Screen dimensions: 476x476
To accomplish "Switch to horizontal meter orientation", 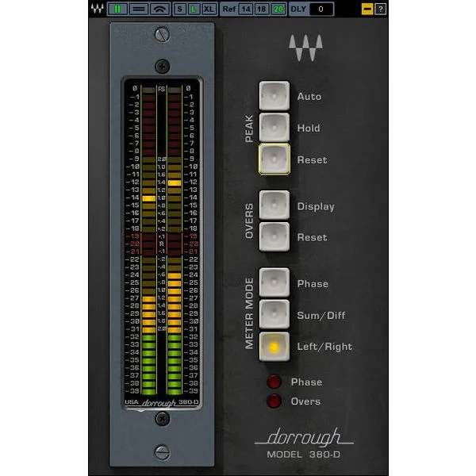I will tap(139, 9).
